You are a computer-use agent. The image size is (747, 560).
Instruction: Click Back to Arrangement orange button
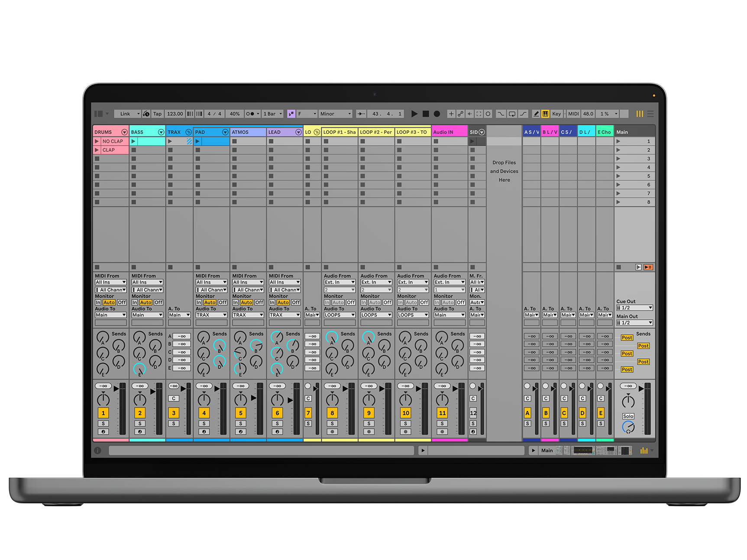point(648,267)
